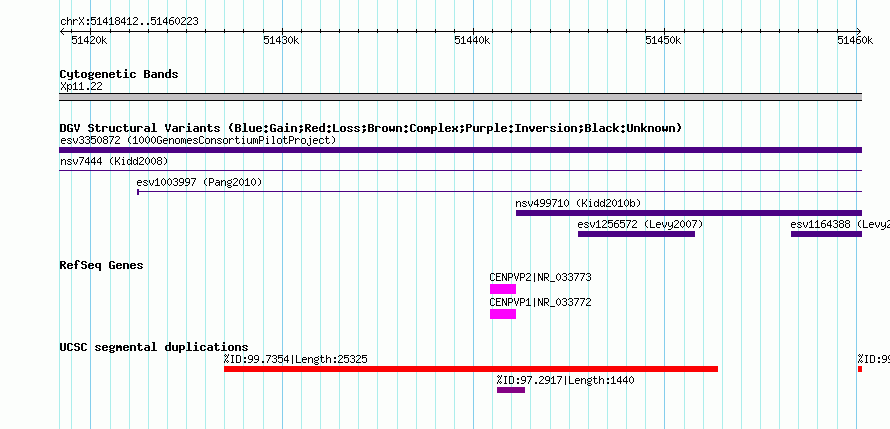Click the CENPVP1|NR_033772 label
Screen dimensions: 890x429
tap(540, 302)
